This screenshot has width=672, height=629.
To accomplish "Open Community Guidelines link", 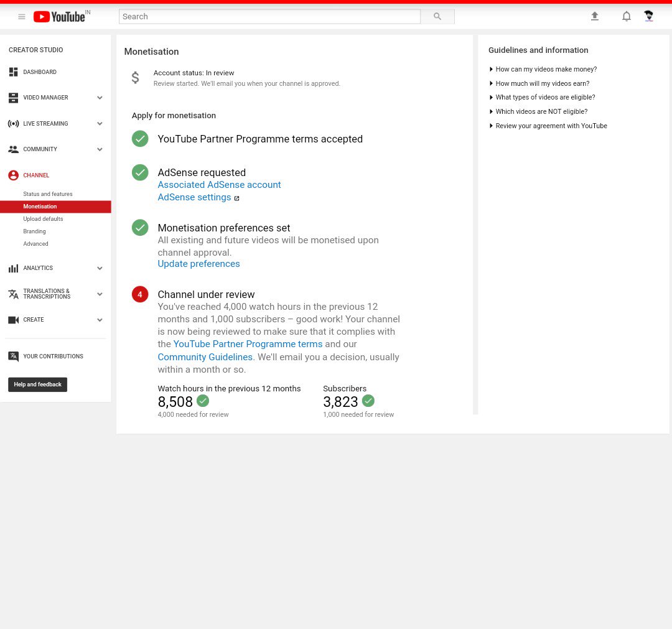I will click(x=206, y=357).
